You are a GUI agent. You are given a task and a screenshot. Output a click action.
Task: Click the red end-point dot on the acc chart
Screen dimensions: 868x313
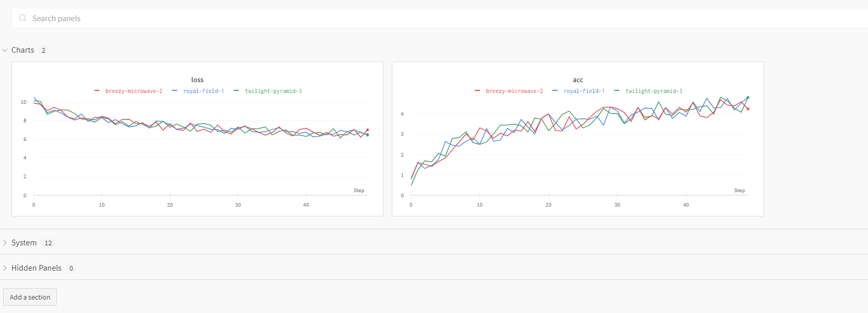pos(748,109)
